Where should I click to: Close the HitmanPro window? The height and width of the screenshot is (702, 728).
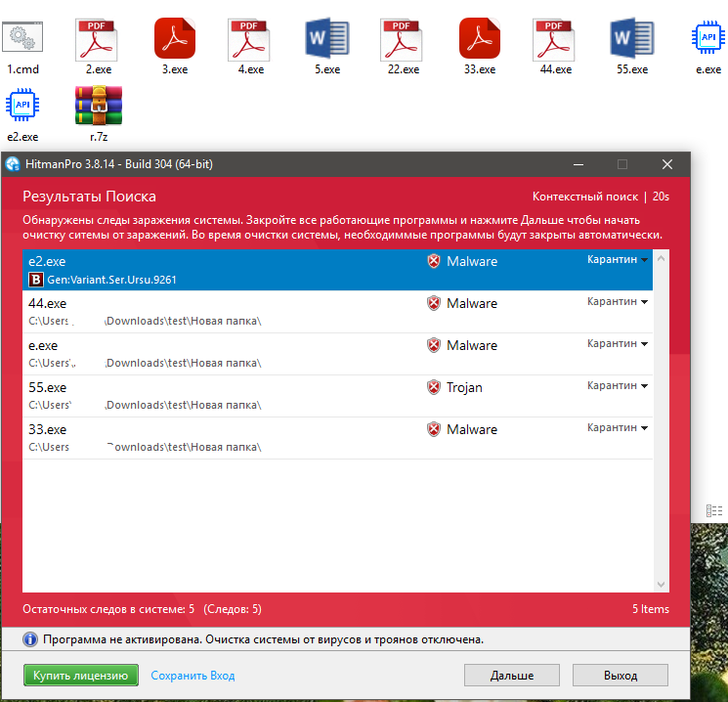click(667, 164)
